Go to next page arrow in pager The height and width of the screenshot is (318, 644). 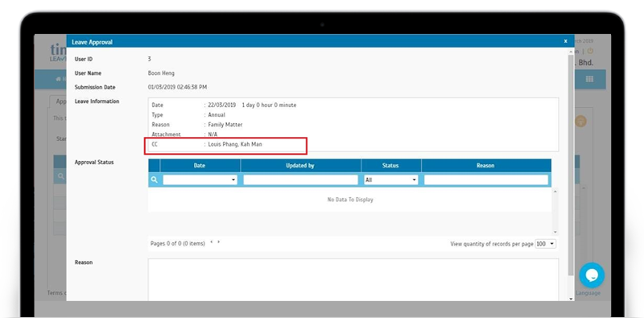pos(218,242)
